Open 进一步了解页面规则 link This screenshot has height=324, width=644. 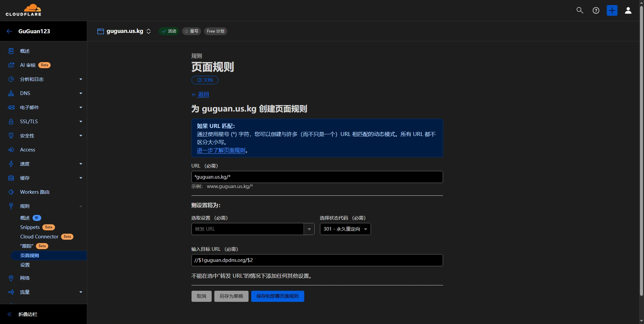pos(221,150)
